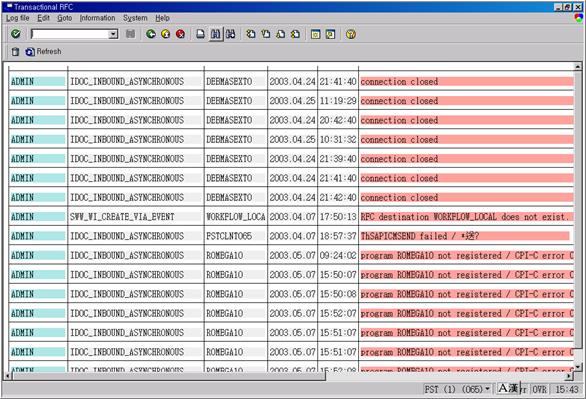Viewport: 586px width, 399px height.
Task: Click the red Cancel icon
Action: (x=181, y=34)
